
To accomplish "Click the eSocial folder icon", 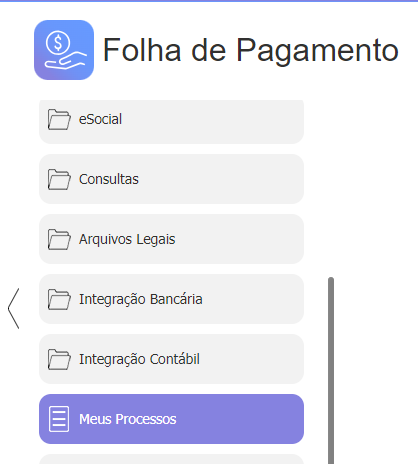I will [x=59, y=119].
